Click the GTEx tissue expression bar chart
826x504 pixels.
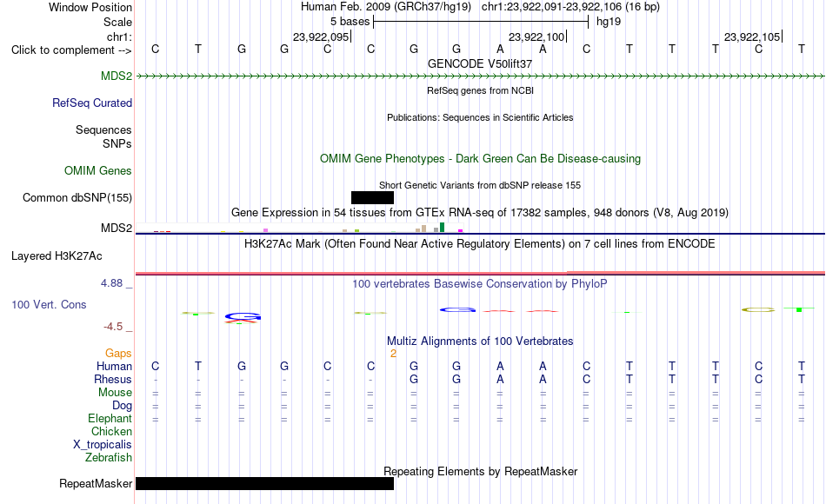(x=299, y=228)
